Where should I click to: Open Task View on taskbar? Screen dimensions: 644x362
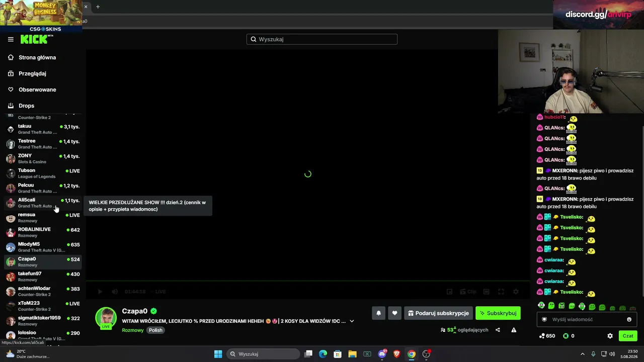308,354
